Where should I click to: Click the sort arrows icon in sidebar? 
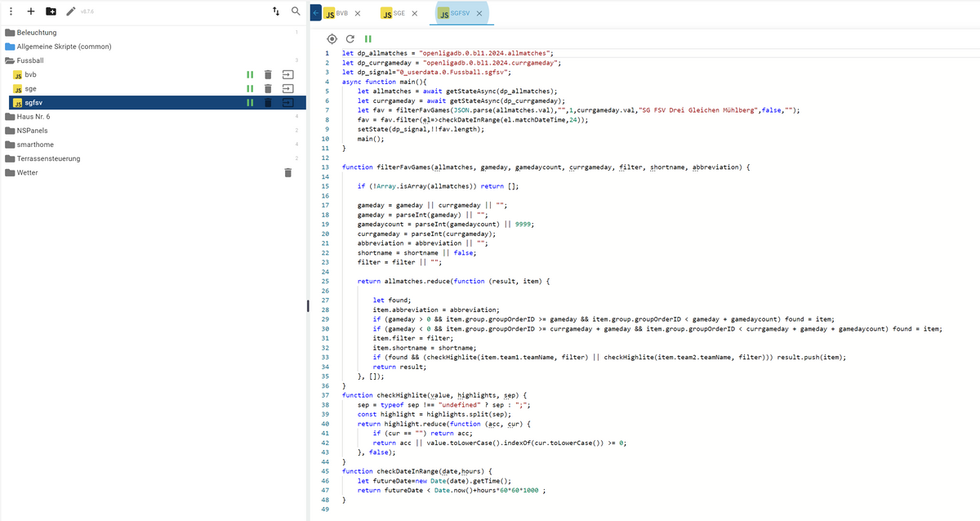pyautogui.click(x=276, y=11)
